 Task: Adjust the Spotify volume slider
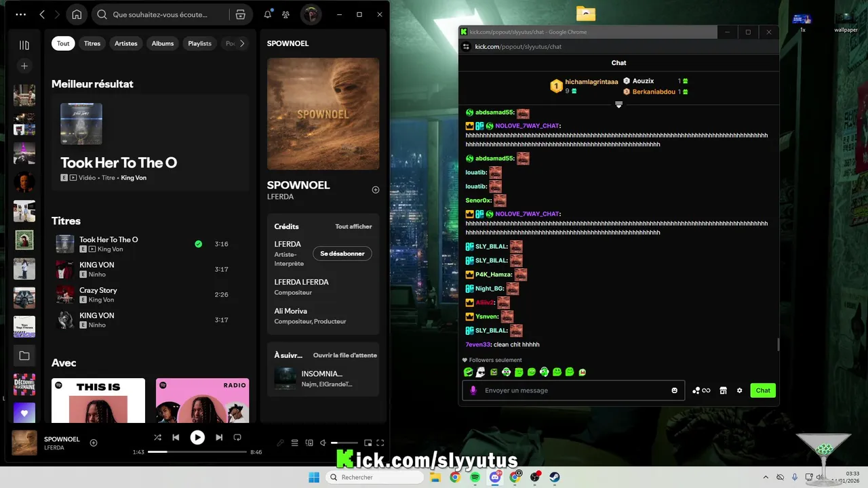(344, 443)
